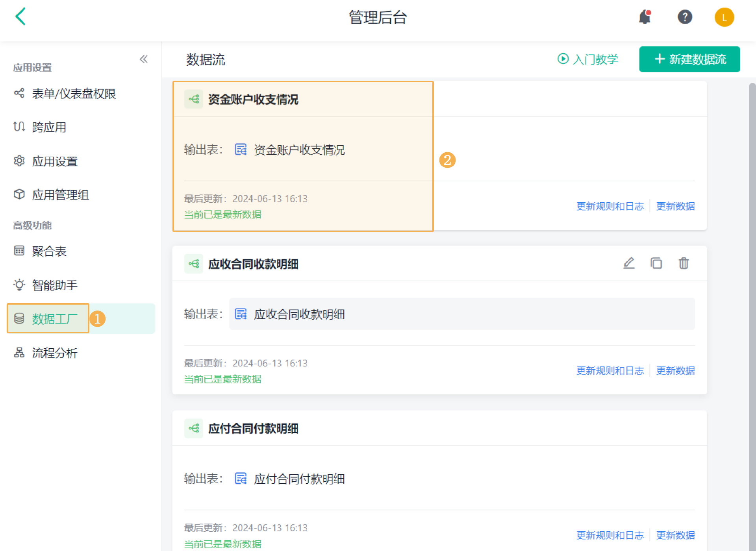
Task: Select the 跨应用 menu item
Action: point(49,127)
